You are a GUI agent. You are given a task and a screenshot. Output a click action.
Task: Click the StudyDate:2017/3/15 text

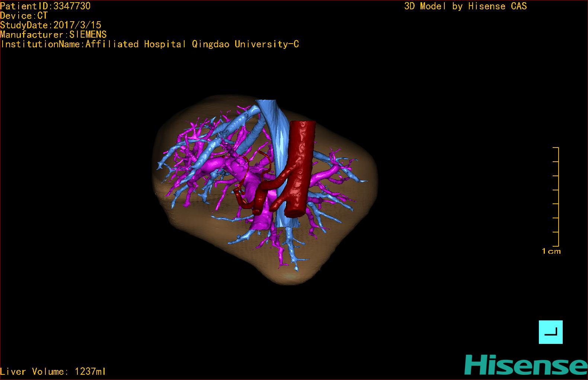51,25
